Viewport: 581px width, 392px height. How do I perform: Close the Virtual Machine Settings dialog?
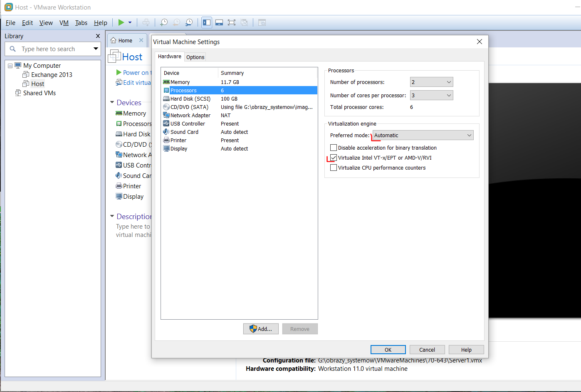[480, 42]
